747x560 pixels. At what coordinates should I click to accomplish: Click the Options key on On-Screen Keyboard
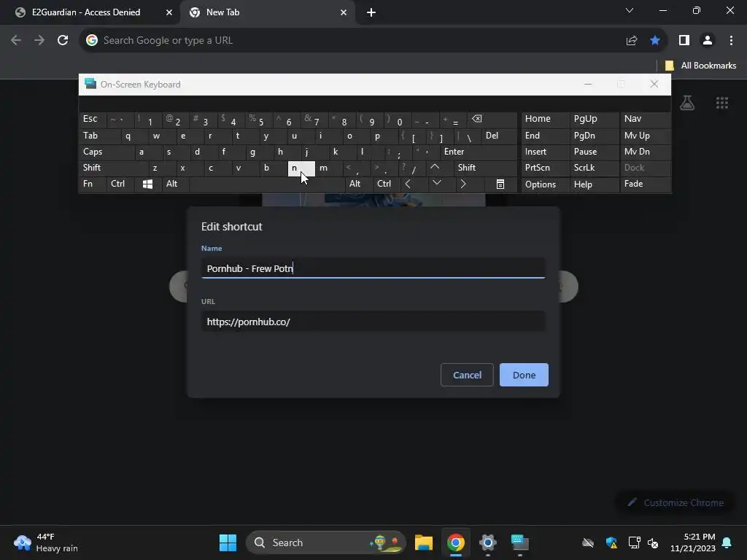[x=545, y=184]
